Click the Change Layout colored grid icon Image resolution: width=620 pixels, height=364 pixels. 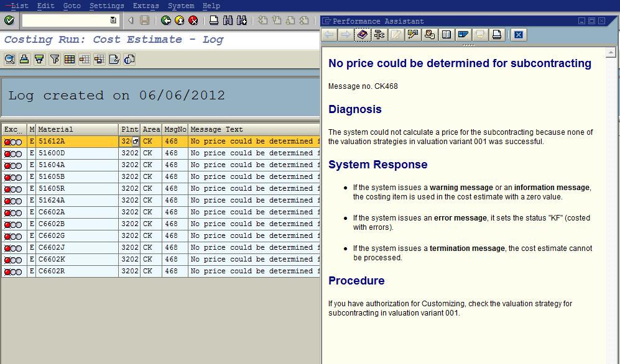click(70, 59)
